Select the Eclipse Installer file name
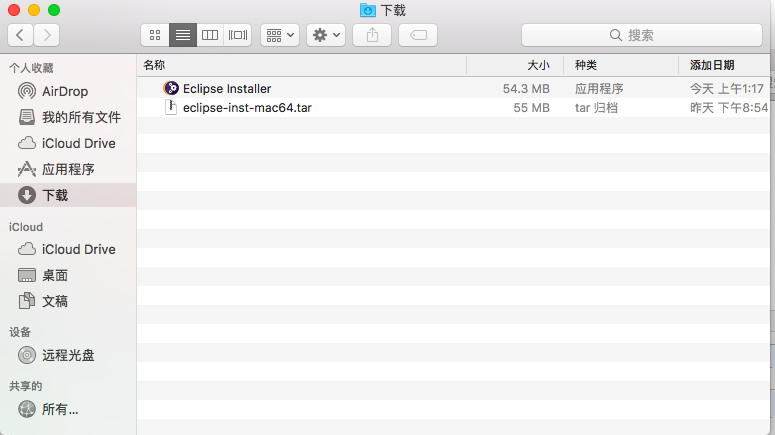 [x=227, y=89]
